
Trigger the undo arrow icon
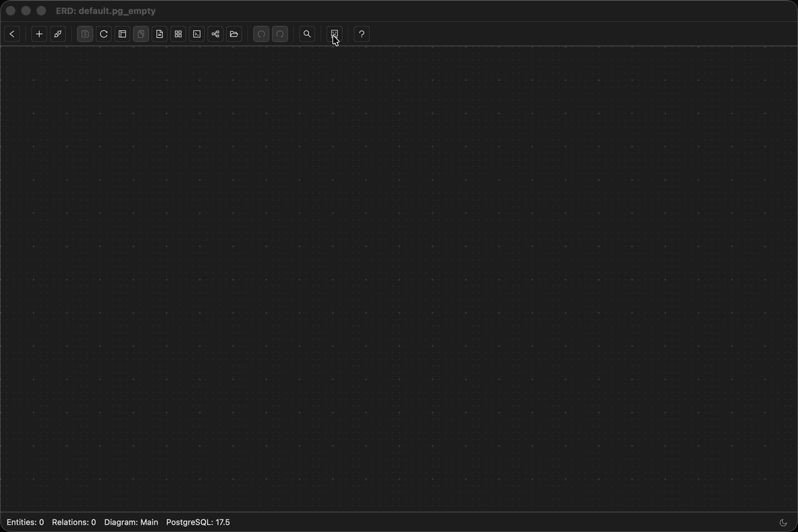261,34
